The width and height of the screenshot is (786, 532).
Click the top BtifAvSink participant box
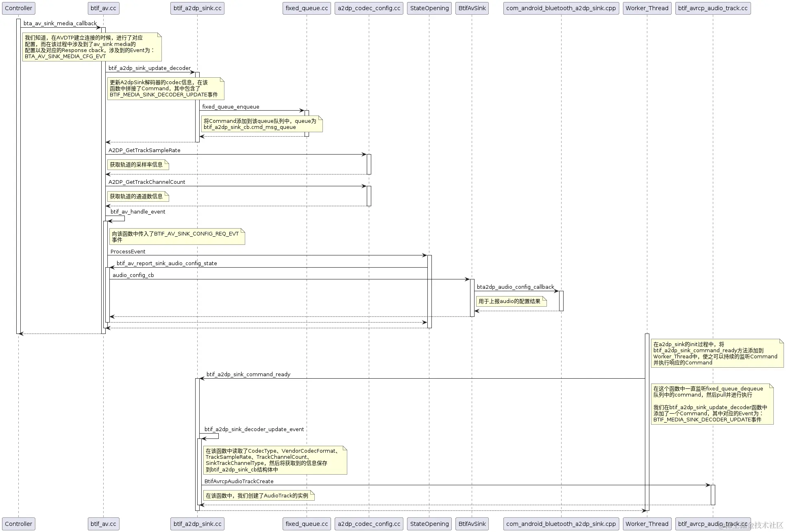pos(472,8)
